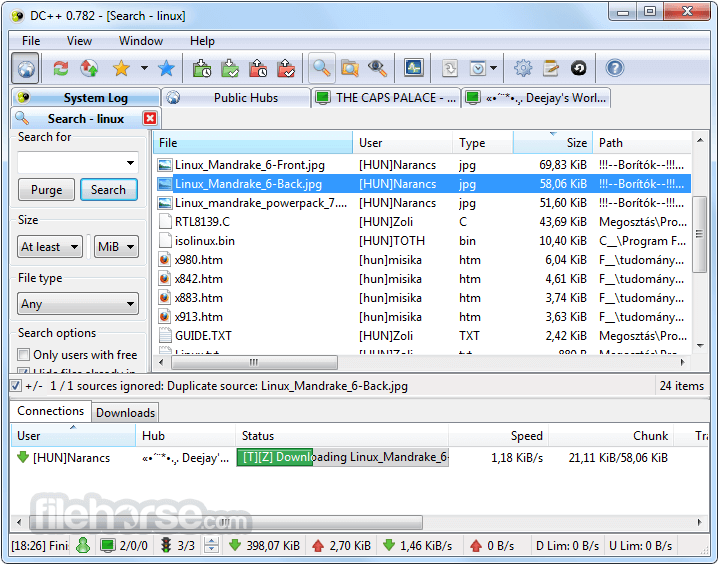719x565 pixels.
Task: Sort results by User column header
Action: click(403, 143)
